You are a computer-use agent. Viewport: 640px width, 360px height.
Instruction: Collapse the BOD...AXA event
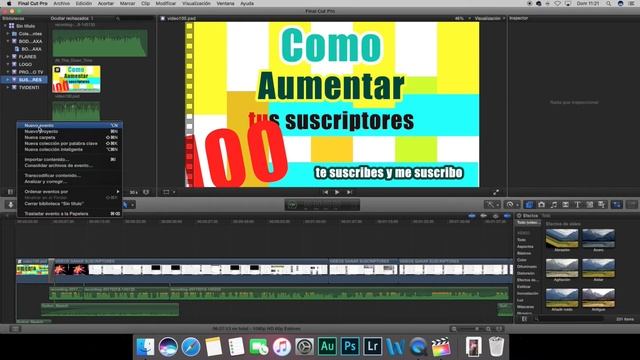pyautogui.click(x=8, y=41)
